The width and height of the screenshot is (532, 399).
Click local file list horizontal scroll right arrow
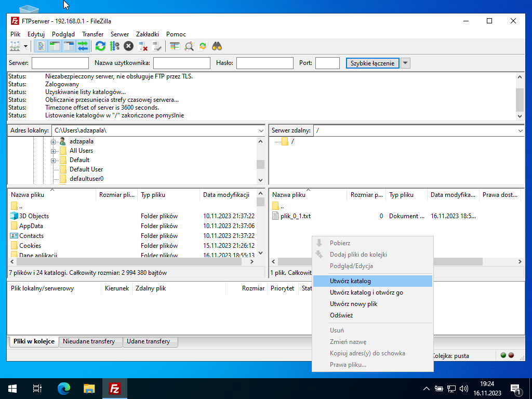pyautogui.click(x=252, y=262)
